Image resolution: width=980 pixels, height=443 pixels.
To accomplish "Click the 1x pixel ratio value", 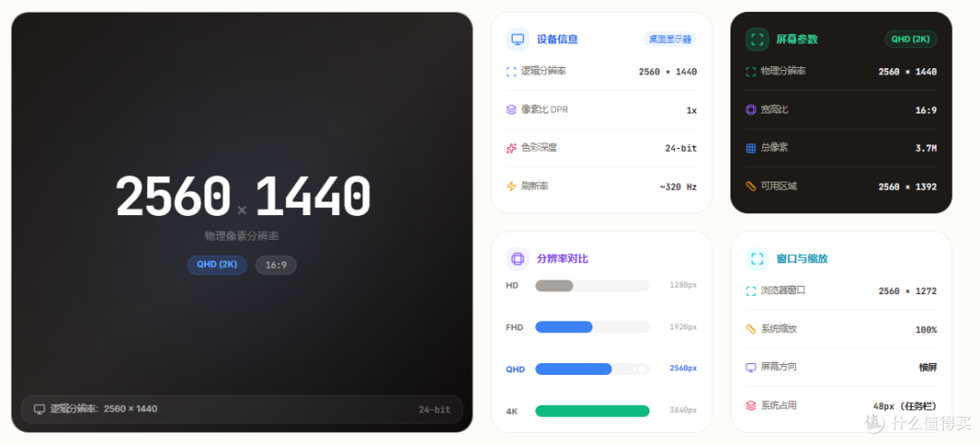I will click(x=691, y=111).
